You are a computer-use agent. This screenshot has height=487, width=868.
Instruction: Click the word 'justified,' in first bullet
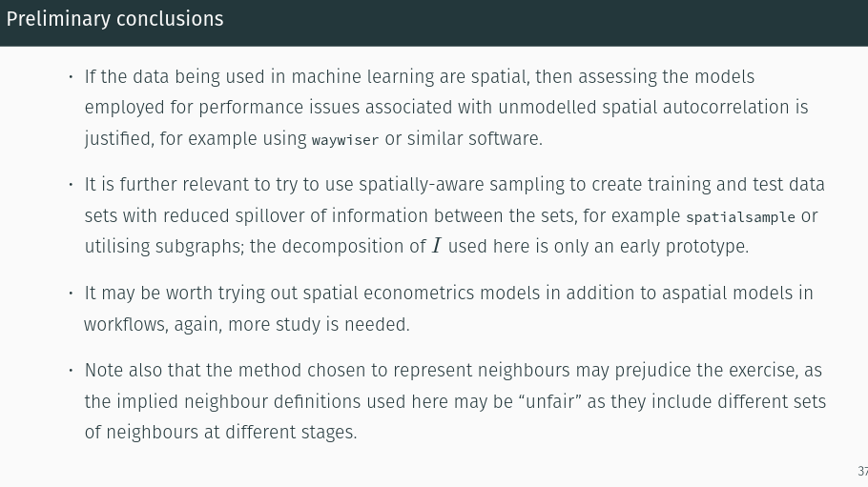click(119, 139)
